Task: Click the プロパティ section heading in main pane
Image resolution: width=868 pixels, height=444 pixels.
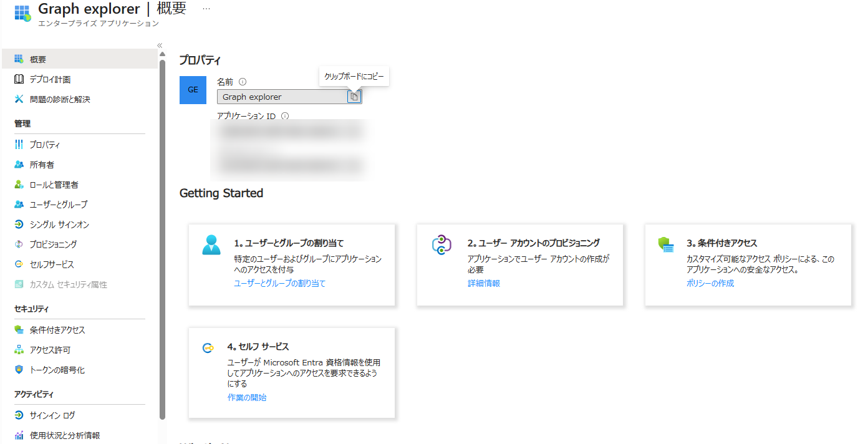Action: [x=200, y=60]
